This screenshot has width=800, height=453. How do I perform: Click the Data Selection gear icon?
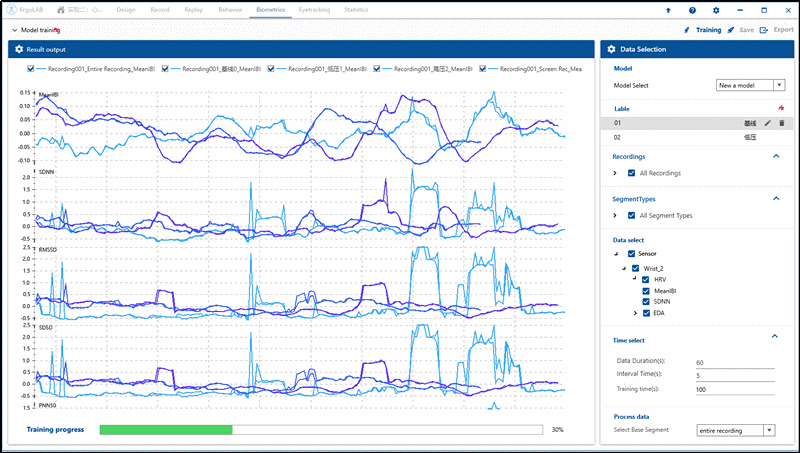pyautogui.click(x=611, y=48)
